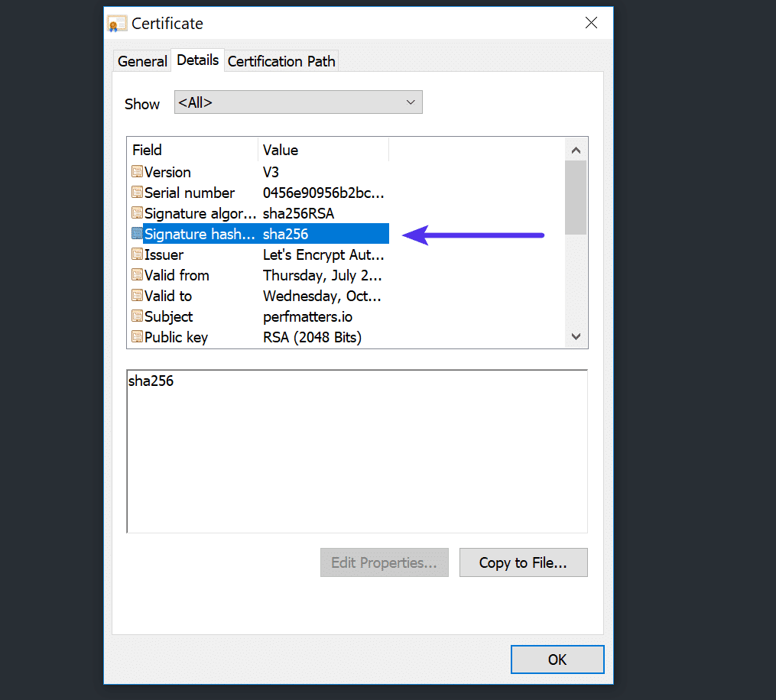Click the field icon beside Issuer
Image resolution: width=776 pixels, height=700 pixels.
138,254
